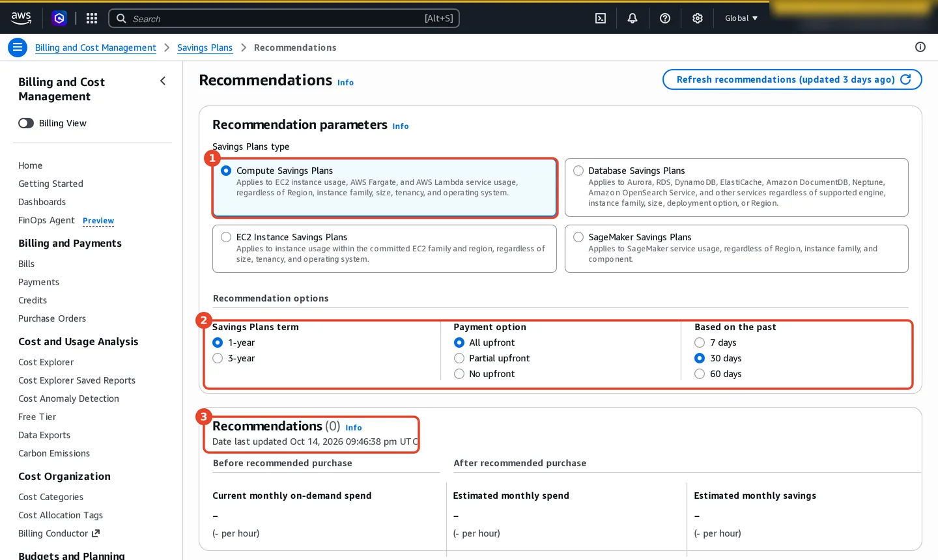Viewport: 938px width, 560px height.
Task: Open Info link beside Recommendations (0)
Action: tap(354, 428)
